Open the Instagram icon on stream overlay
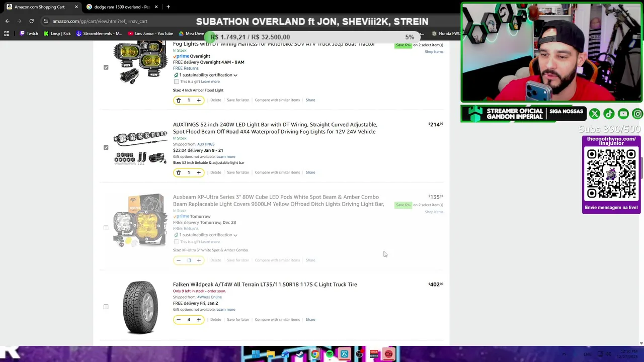The height and width of the screenshot is (362, 644). click(x=637, y=114)
